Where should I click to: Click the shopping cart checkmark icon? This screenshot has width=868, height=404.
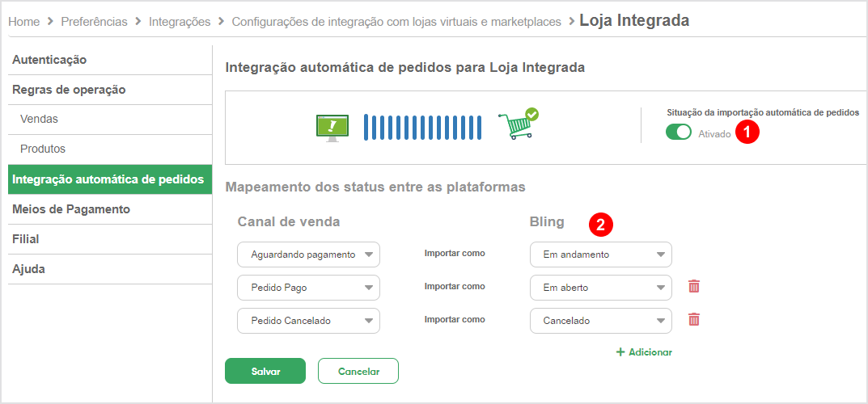pos(518,124)
